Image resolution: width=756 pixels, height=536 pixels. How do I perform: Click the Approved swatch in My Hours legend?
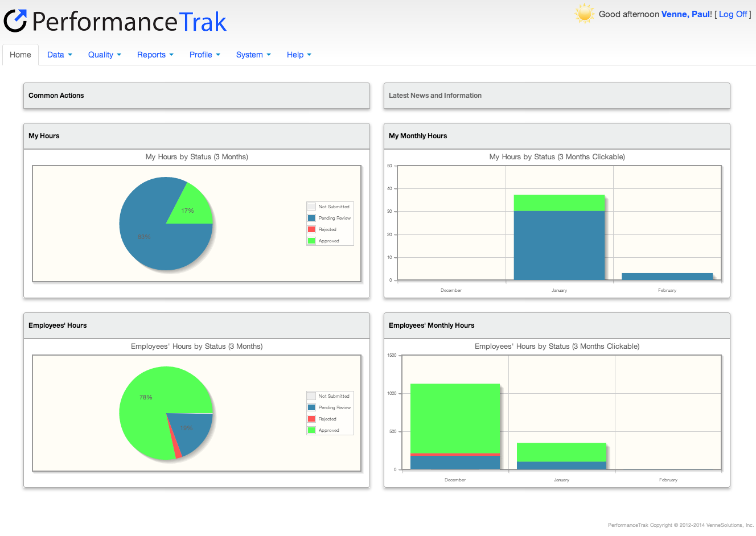pyautogui.click(x=311, y=241)
